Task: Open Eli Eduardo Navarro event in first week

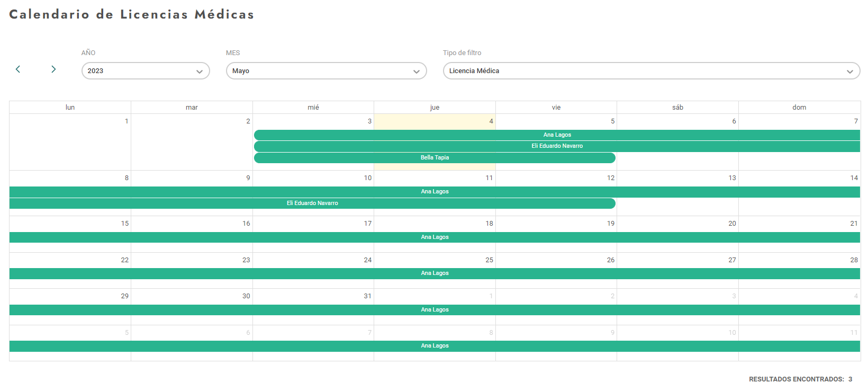Action: pos(557,146)
